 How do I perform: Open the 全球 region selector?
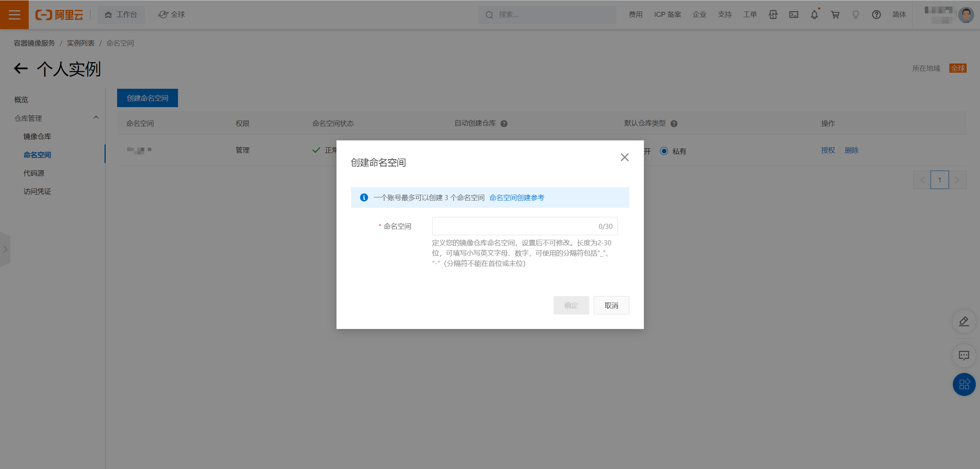click(172, 15)
